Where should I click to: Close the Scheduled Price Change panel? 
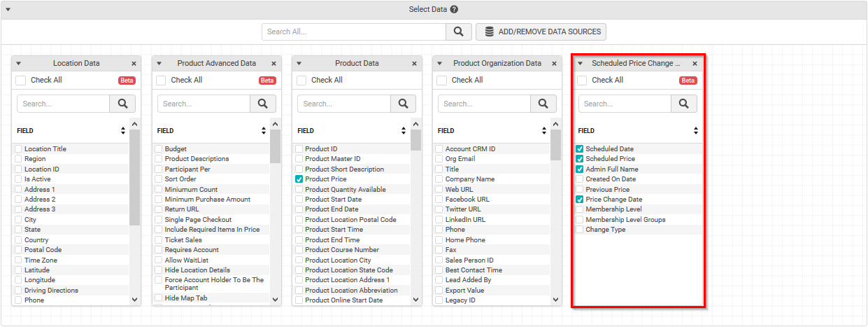point(695,64)
